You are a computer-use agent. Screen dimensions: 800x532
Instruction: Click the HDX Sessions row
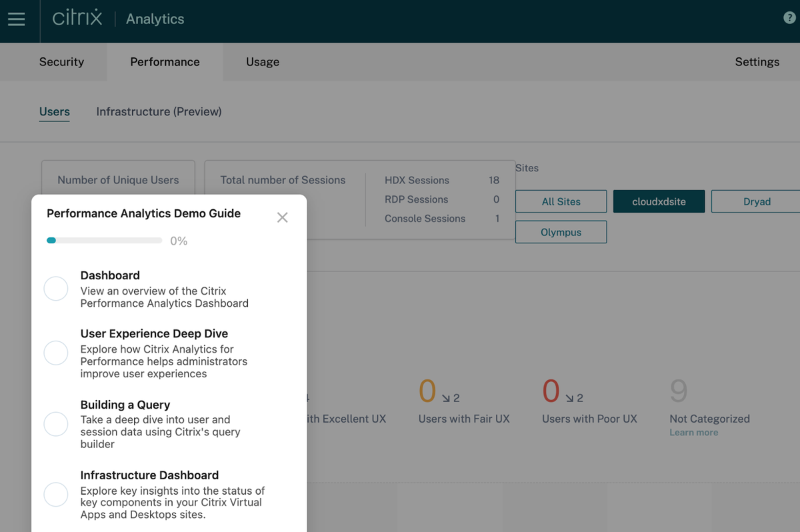[x=442, y=180]
